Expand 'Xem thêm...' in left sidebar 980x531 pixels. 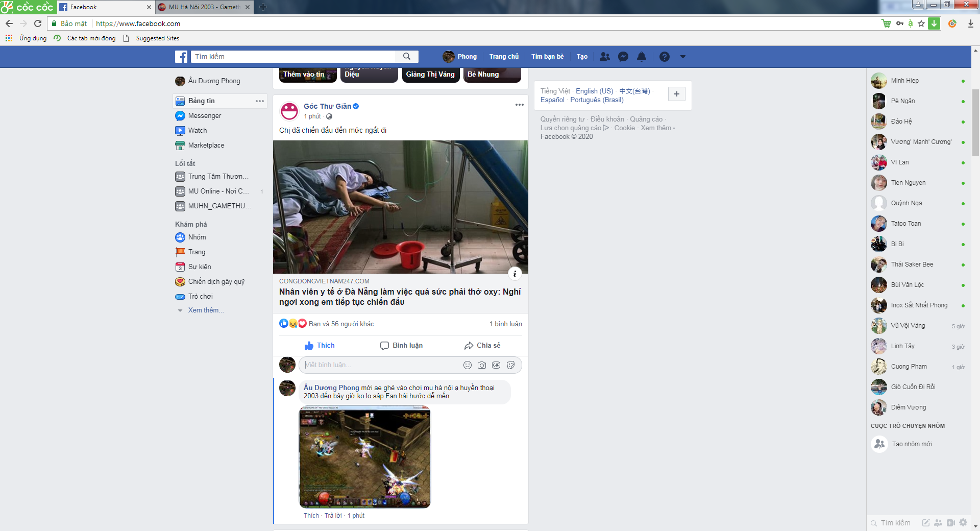click(206, 310)
